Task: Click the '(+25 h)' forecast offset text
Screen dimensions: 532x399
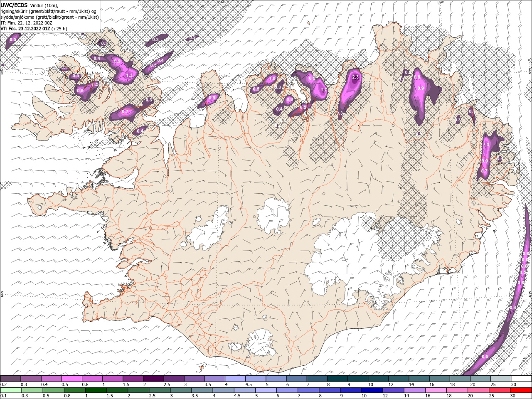Action: coord(59,29)
